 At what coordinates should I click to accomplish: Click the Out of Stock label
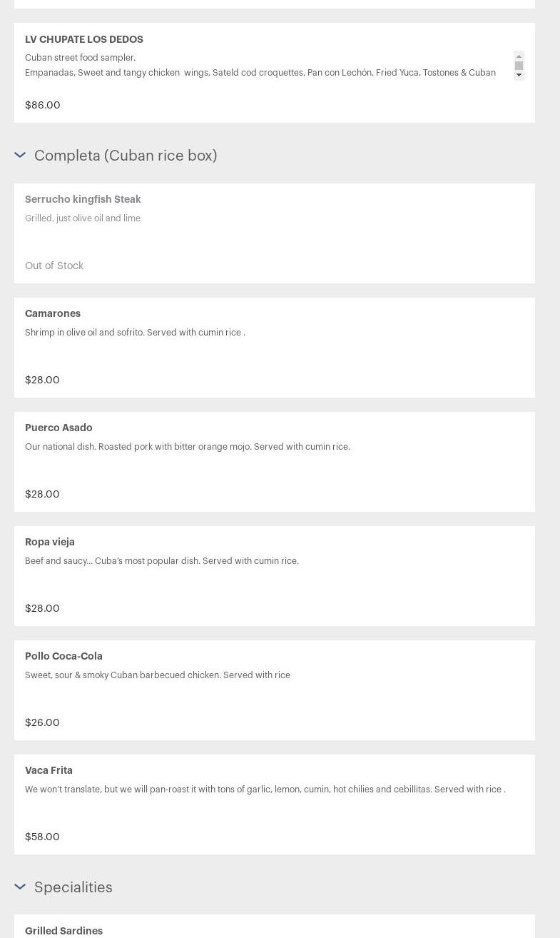[x=54, y=266]
